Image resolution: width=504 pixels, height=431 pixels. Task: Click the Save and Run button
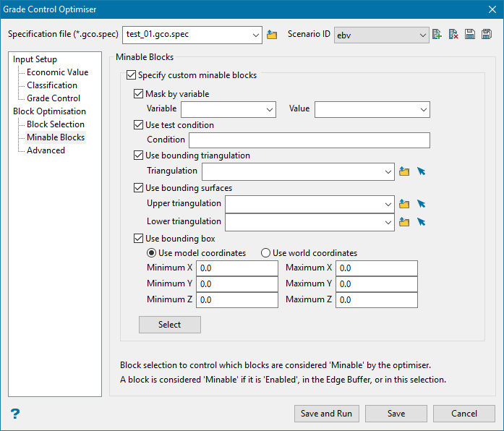327,414
